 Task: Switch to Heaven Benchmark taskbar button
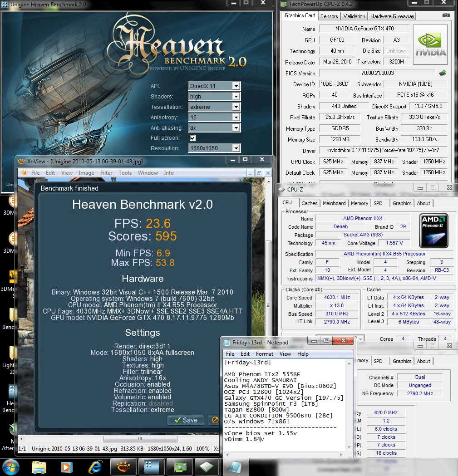(x=151, y=467)
